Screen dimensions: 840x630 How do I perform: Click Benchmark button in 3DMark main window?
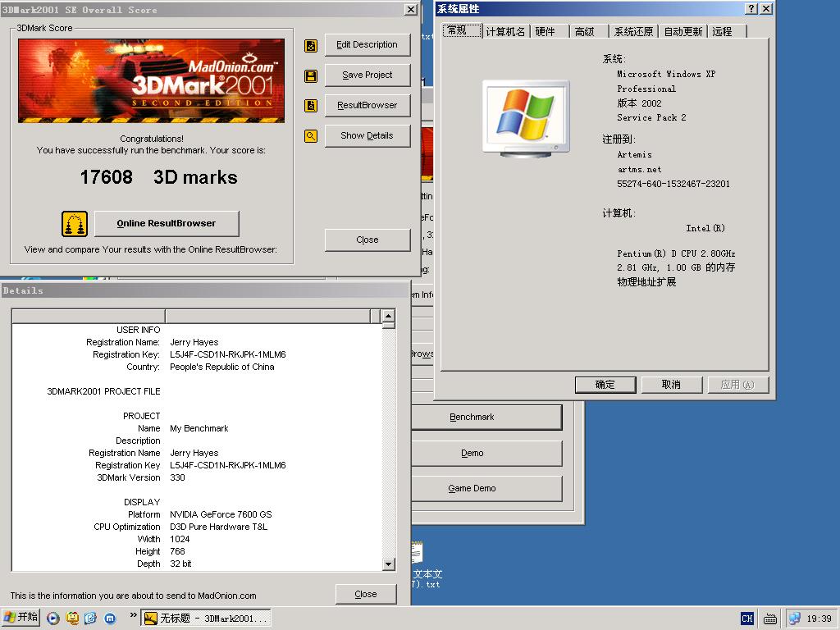[x=486, y=418]
